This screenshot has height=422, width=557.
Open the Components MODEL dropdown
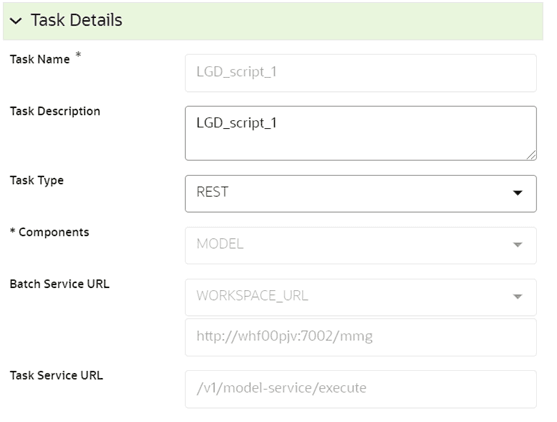(x=361, y=245)
